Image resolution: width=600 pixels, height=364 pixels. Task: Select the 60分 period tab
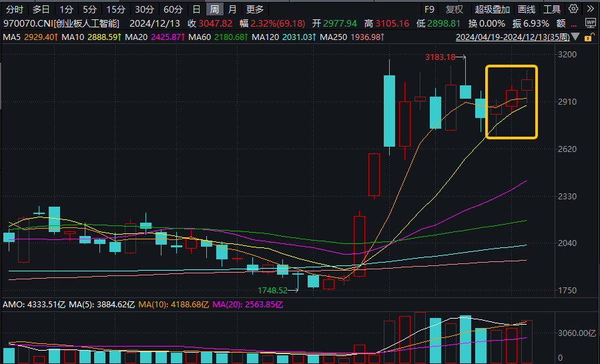tap(173, 9)
